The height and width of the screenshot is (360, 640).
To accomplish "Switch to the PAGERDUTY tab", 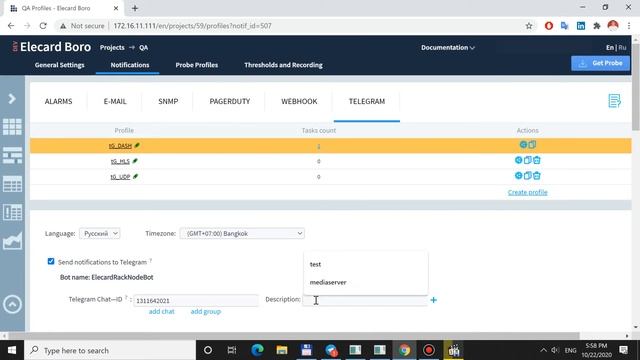I will pyautogui.click(x=230, y=101).
